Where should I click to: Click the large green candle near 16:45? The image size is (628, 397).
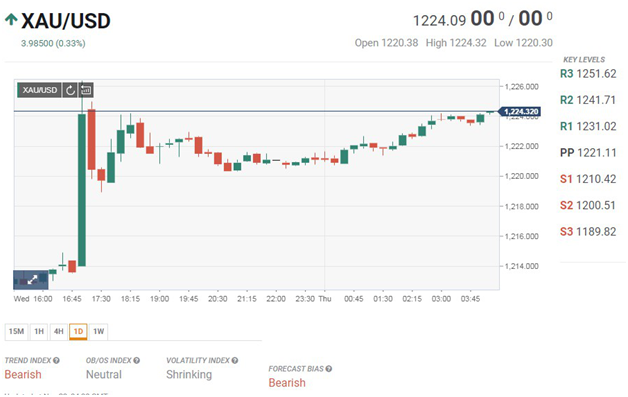point(82,190)
